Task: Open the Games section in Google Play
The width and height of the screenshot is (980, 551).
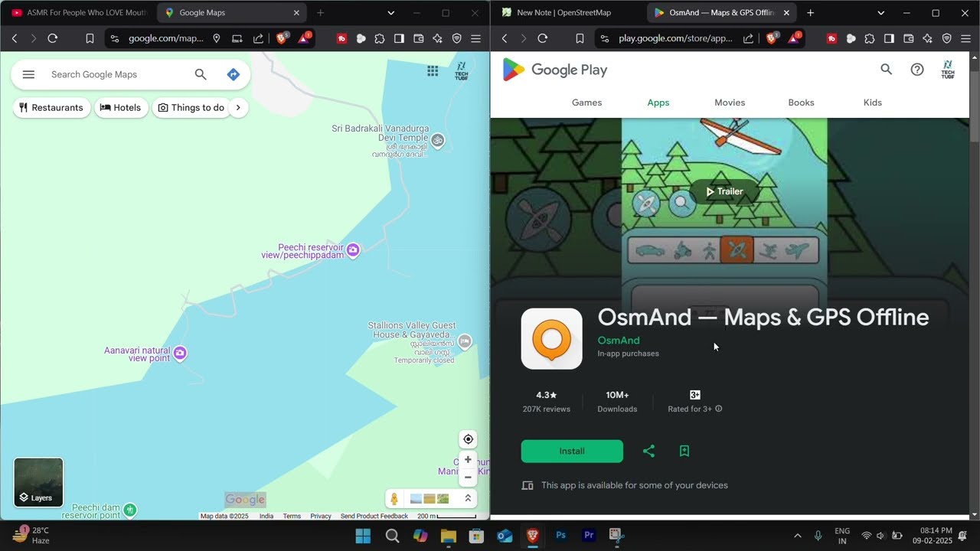Action: point(586,103)
